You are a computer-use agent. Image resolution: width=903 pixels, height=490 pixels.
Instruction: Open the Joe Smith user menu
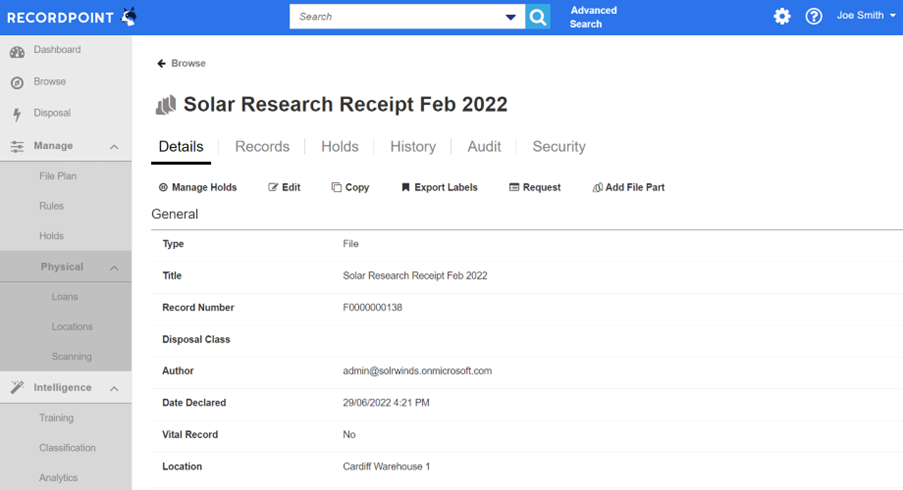866,16
